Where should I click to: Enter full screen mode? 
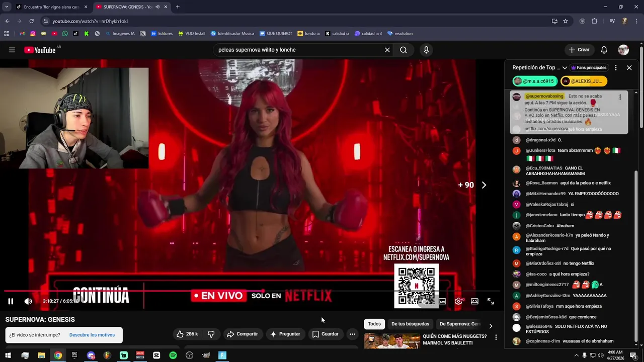click(x=491, y=301)
